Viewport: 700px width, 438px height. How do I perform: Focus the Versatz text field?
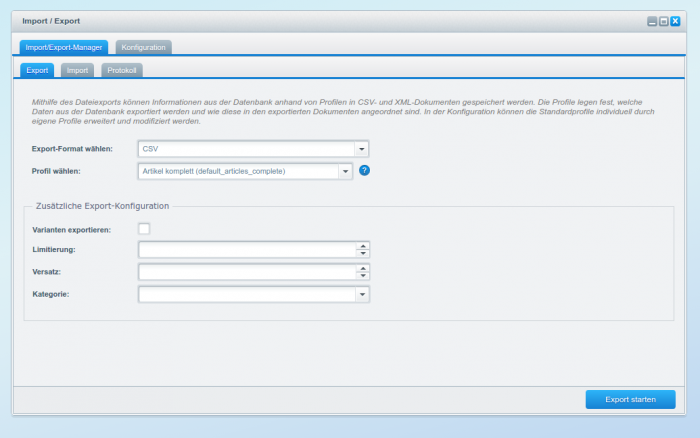(x=247, y=272)
